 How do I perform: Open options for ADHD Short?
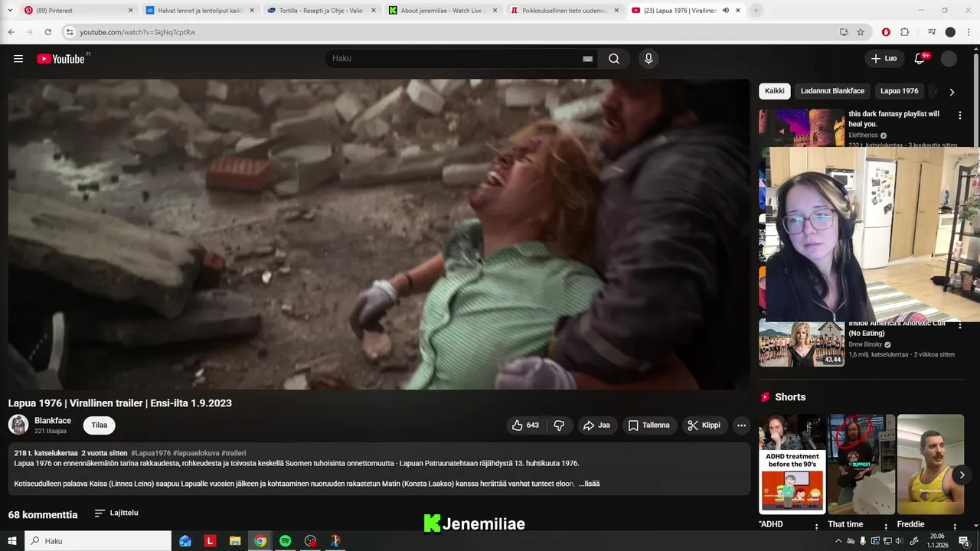(816, 527)
